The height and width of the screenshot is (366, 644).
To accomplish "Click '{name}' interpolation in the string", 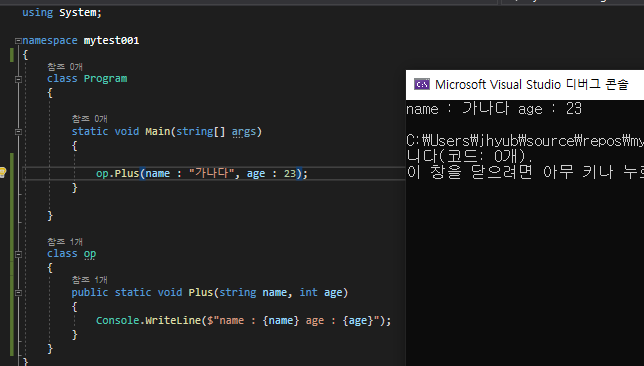I will click(x=281, y=320).
